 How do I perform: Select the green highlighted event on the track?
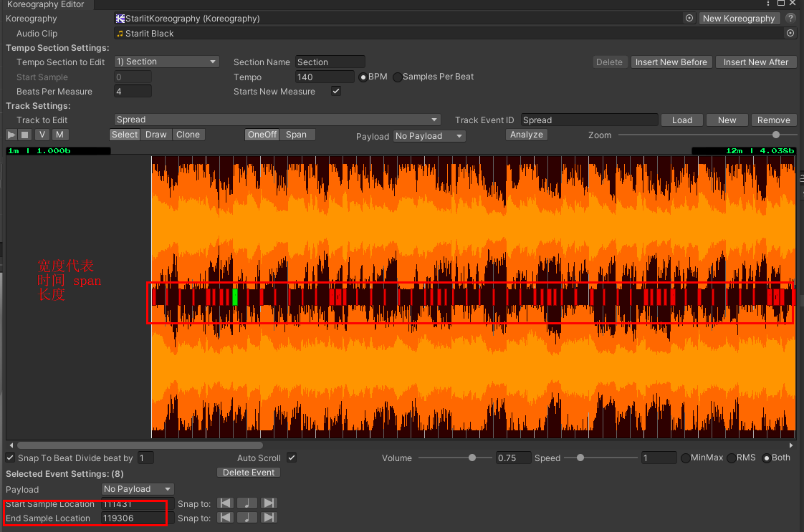pyautogui.click(x=235, y=297)
